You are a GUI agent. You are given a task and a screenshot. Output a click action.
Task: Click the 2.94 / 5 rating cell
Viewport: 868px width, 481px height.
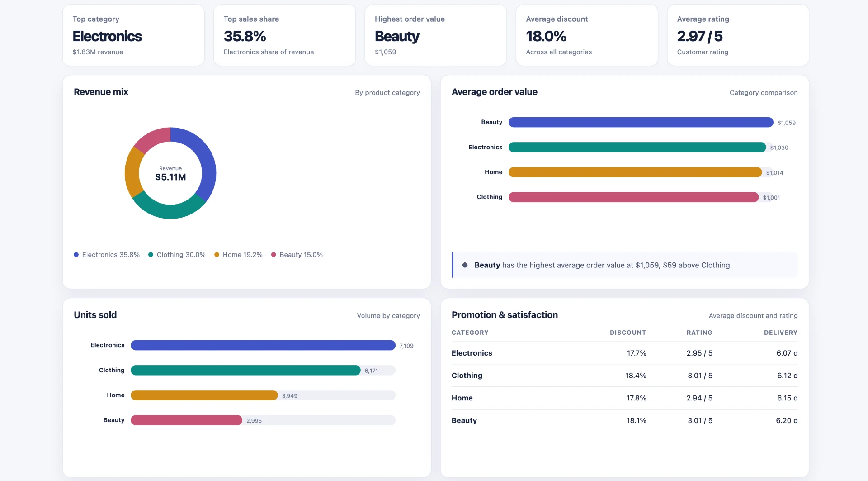699,398
